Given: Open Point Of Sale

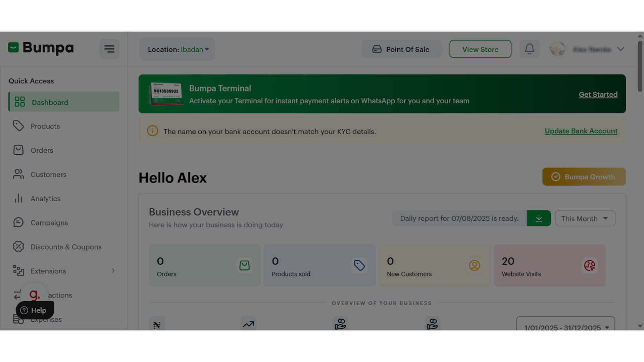Looking at the screenshot, I should click(401, 49).
